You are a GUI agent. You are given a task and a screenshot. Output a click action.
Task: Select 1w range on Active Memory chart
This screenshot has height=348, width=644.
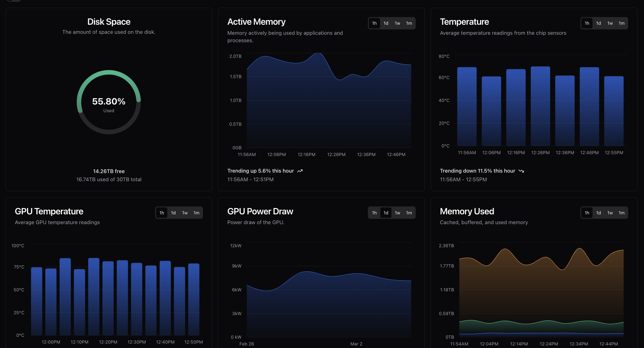[397, 23]
